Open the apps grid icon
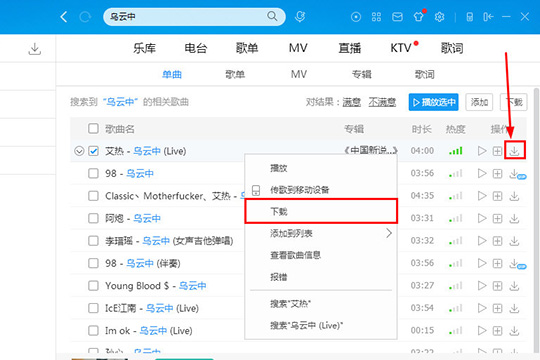 [376, 17]
